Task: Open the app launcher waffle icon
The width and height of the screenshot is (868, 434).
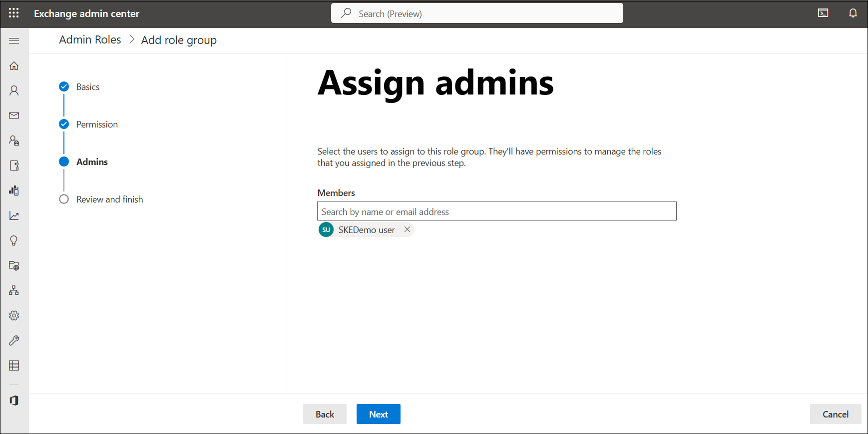Action: click(13, 13)
